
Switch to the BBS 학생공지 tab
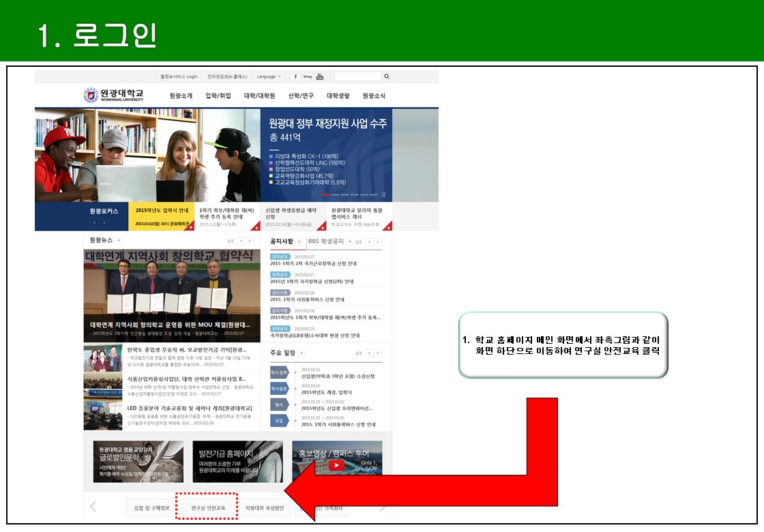pyautogui.click(x=325, y=241)
